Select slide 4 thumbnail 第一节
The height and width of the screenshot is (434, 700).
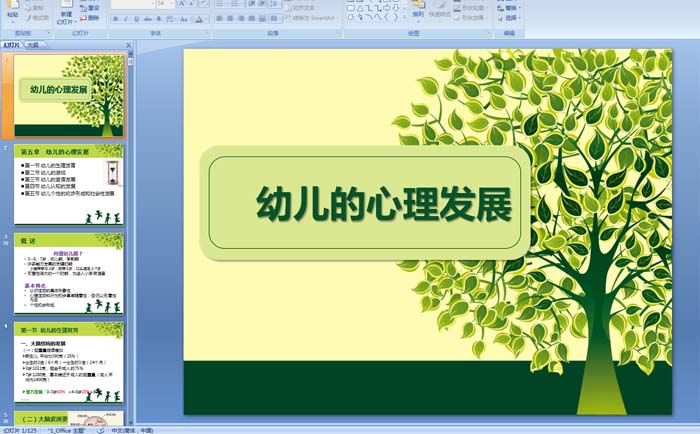[69, 363]
